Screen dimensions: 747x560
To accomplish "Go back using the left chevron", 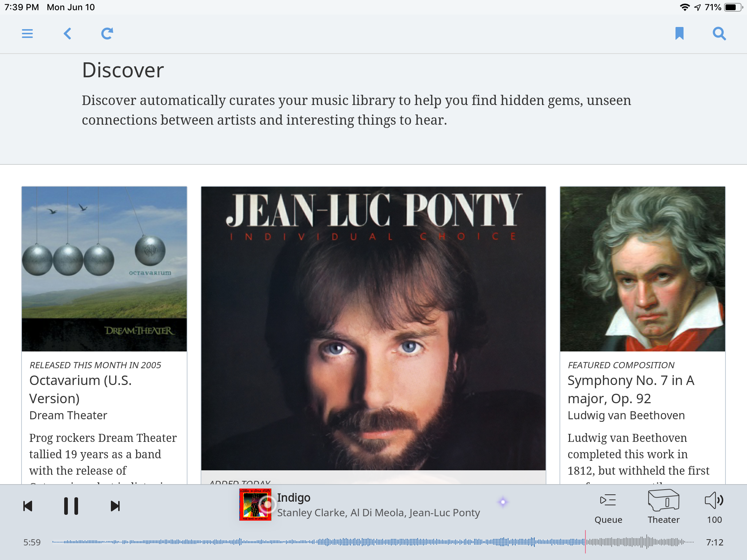I will 67,34.
